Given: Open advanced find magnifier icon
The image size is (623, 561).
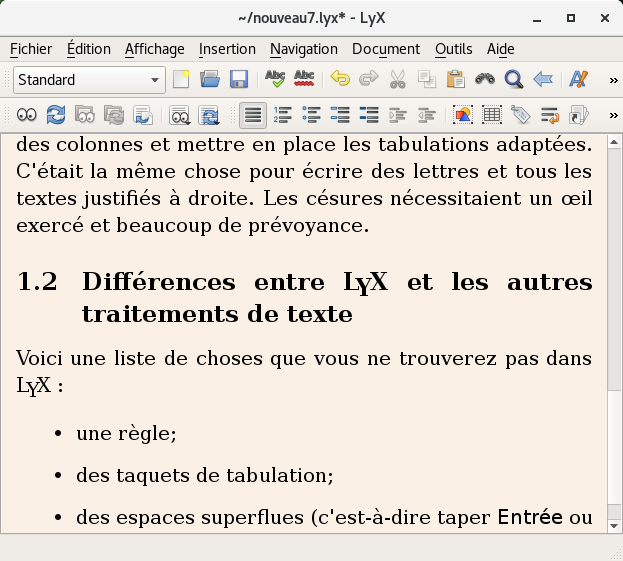Looking at the screenshot, I should (514, 79).
